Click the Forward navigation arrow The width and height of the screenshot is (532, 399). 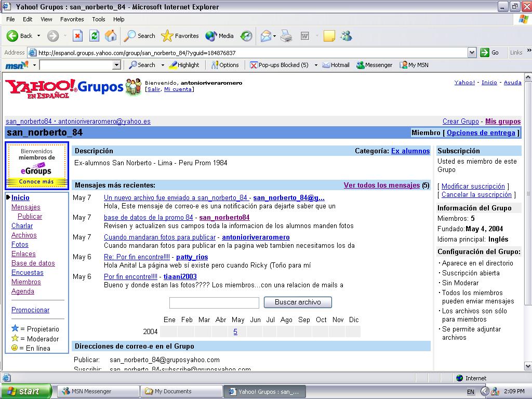pos(52,36)
